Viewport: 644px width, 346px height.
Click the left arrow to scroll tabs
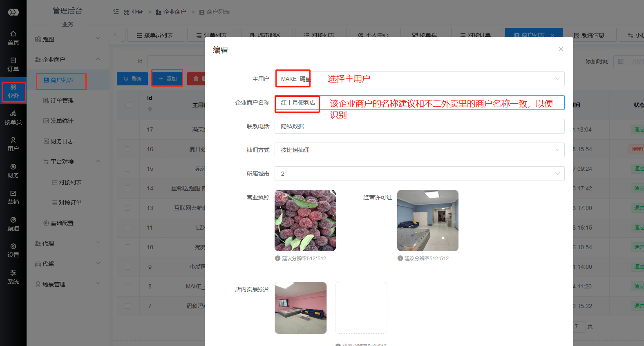pos(115,35)
